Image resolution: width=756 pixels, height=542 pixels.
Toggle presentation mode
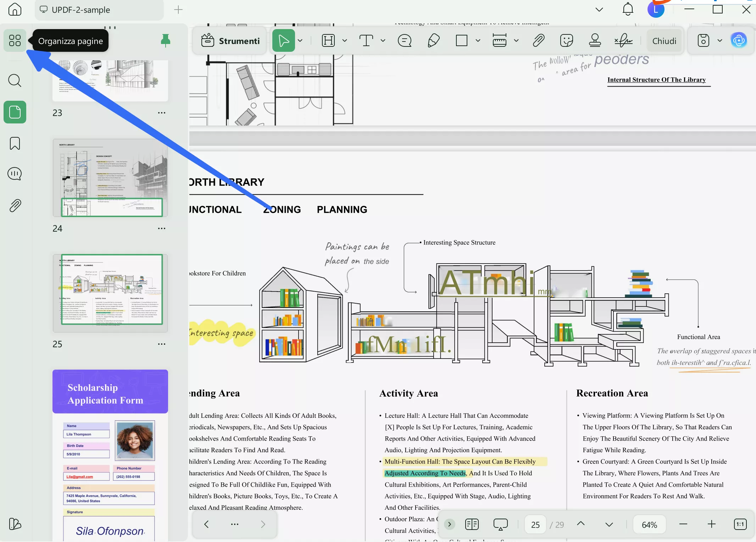(500, 524)
